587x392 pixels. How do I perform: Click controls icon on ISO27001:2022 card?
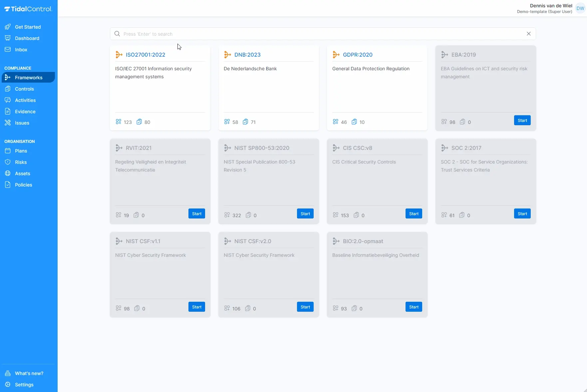click(139, 122)
